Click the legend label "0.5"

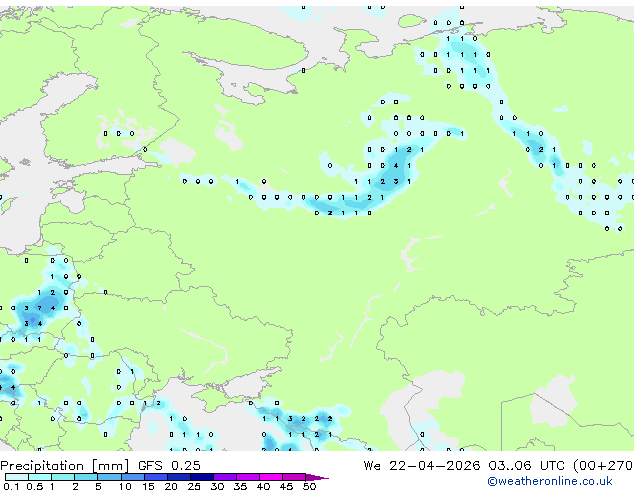point(34,486)
